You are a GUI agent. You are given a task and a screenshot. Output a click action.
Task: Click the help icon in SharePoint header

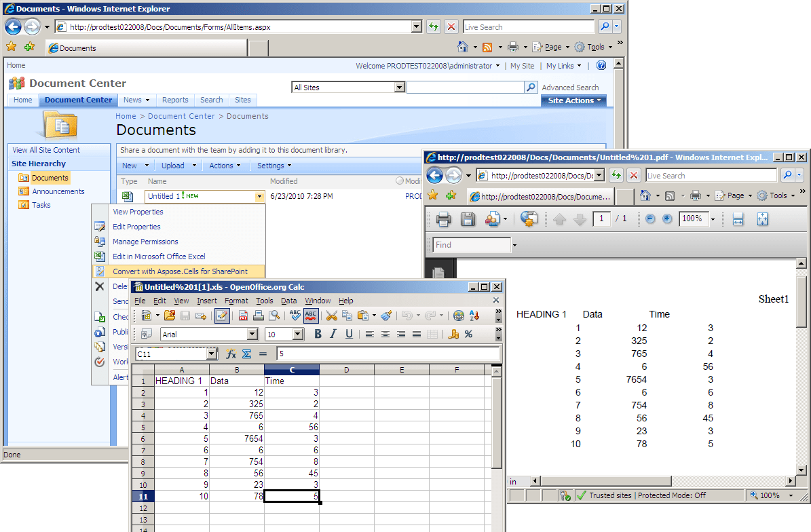(x=601, y=65)
